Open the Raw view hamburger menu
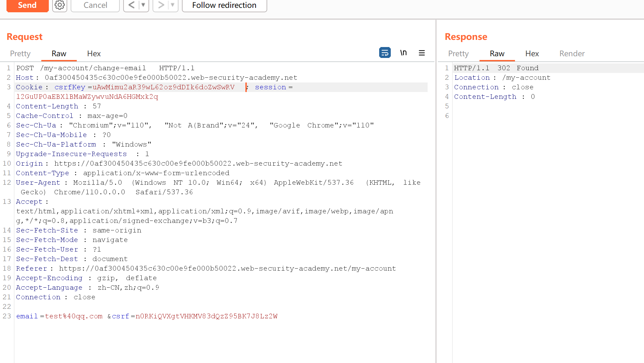The height and width of the screenshot is (363, 644). [422, 53]
